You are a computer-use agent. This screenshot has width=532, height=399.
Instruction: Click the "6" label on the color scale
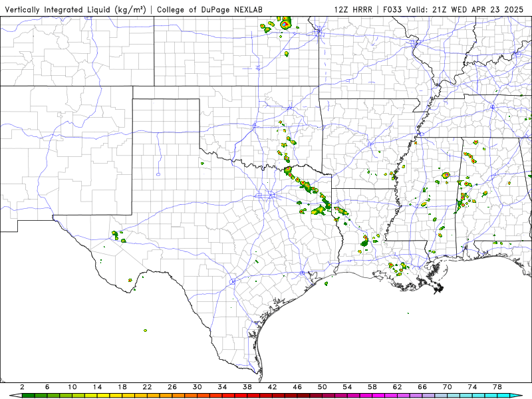[x=47, y=387]
